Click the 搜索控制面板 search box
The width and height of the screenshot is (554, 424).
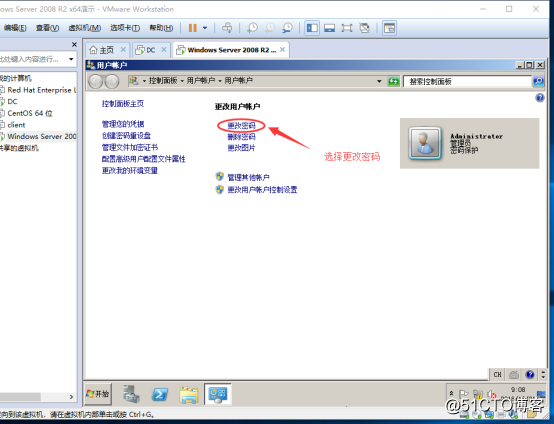click(467, 82)
